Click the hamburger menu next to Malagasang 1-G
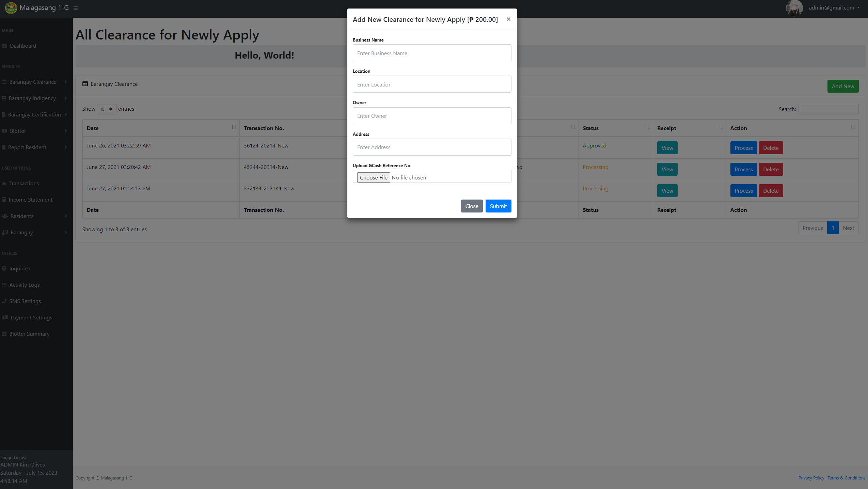This screenshot has width=868, height=489. tap(75, 8)
